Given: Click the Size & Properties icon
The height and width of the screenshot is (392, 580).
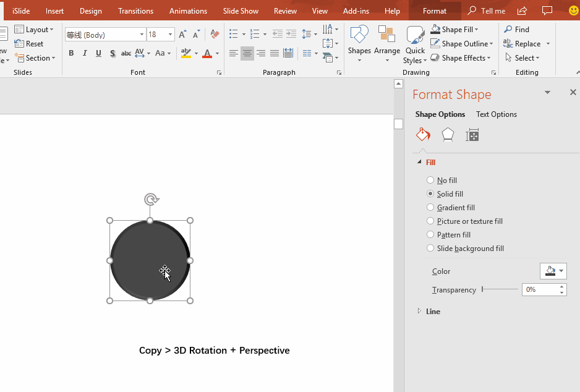Looking at the screenshot, I should (x=472, y=134).
